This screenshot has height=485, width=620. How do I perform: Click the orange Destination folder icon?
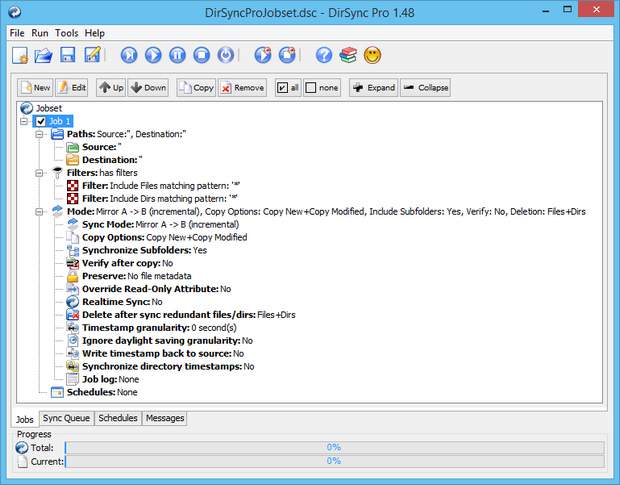click(x=73, y=160)
